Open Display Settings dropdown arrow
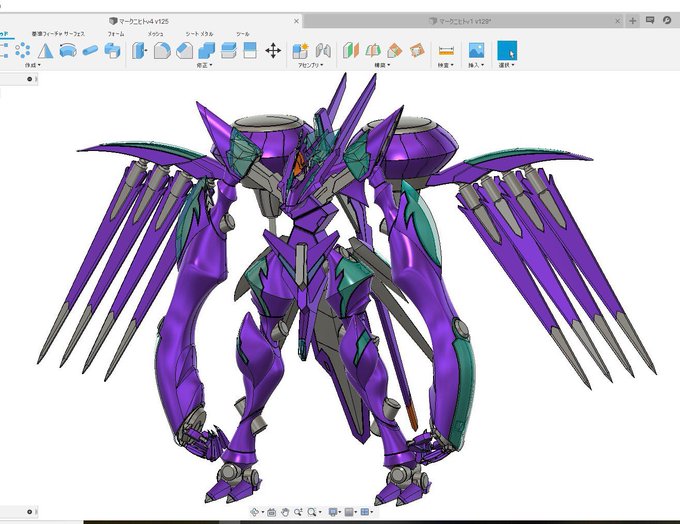 pos(340,512)
